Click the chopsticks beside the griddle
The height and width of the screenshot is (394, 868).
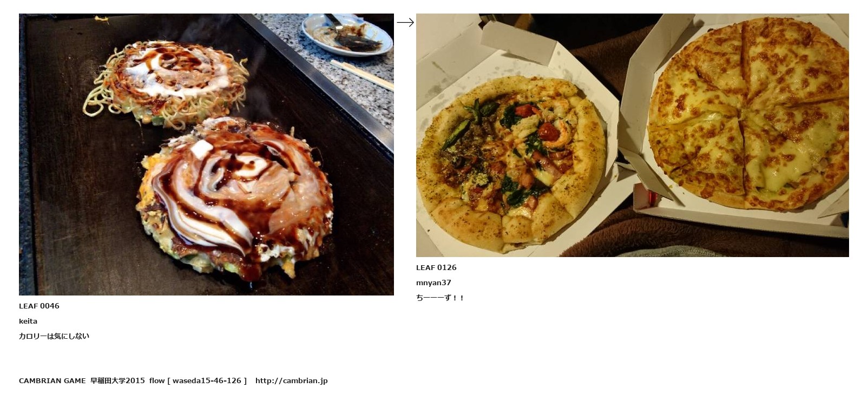[361, 75]
